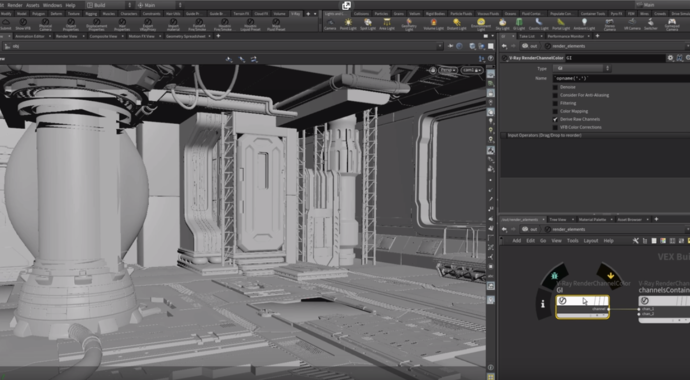Create an Ambient Light from shelf

pyautogui.click(x=584, y=24)
